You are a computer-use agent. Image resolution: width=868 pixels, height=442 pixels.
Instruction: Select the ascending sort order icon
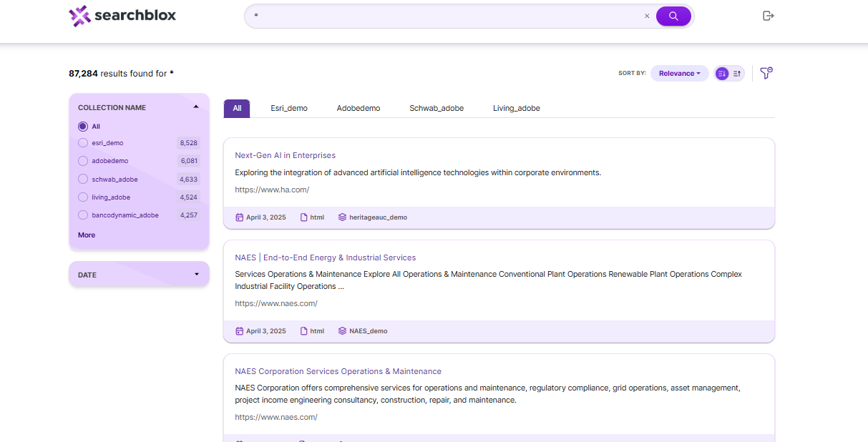(x=737, y=73)
